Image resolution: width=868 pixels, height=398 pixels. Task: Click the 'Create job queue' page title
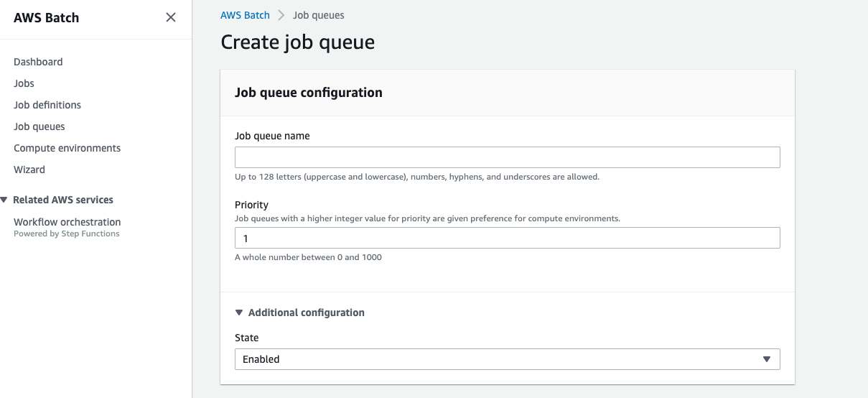coord(298,42)
